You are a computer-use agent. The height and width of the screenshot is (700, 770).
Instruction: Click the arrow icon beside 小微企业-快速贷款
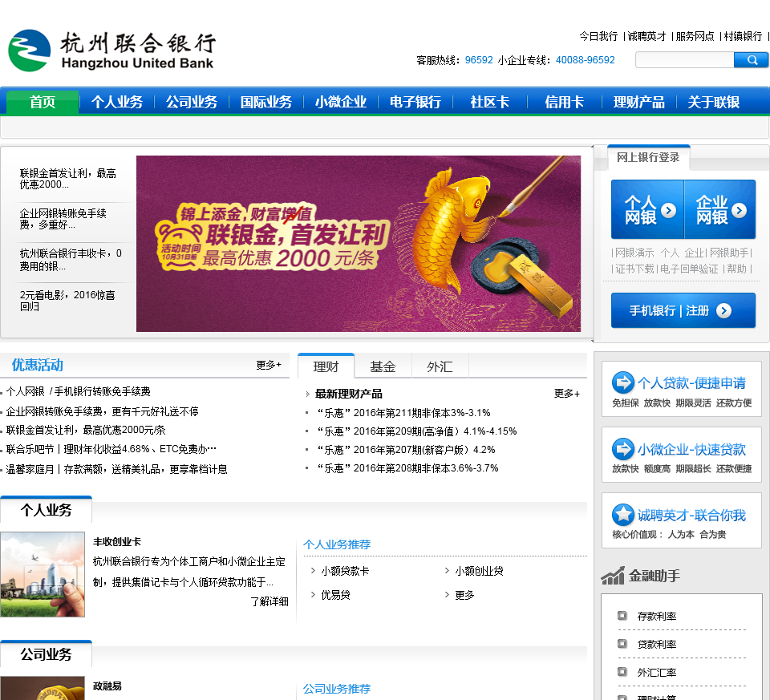click(x=623, y=449)
